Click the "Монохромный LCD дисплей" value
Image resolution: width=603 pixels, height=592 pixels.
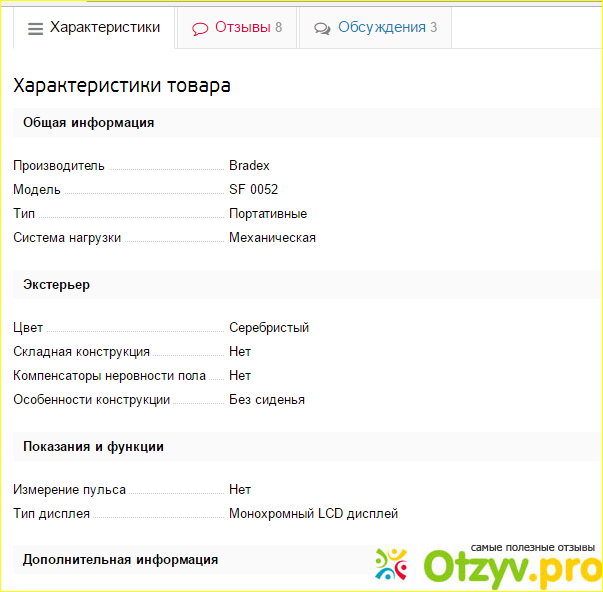point(313,514)
